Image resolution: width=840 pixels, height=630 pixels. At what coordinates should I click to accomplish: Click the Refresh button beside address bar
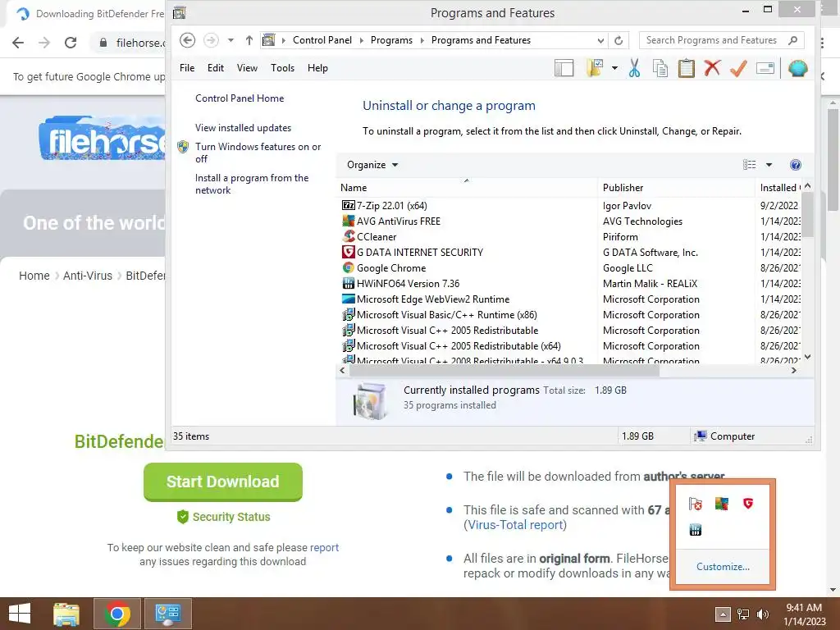tap(619, 40)
